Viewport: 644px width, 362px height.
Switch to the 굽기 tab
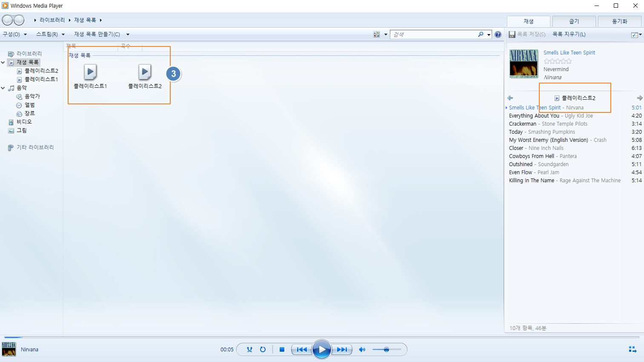(574, 21)
